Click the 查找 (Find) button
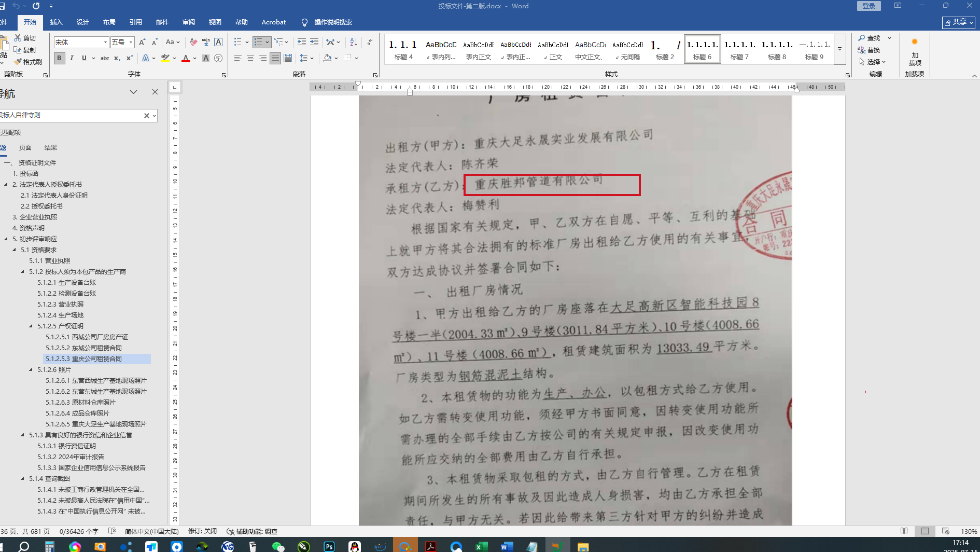 (x=869, y=38)
